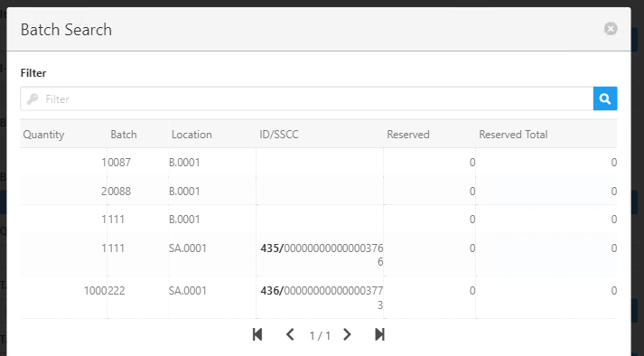Image resolution: width=644 pixels, height=356 pixels.
Task: Sort by Location column header
Action: [191, 135]
